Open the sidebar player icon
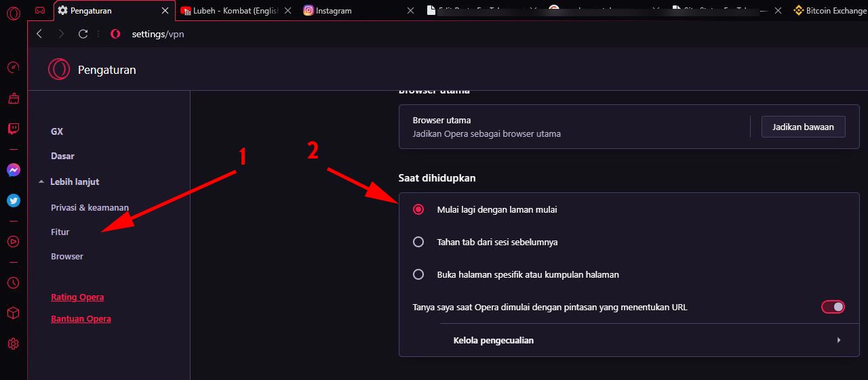Viewport: 868px width, 380px height. click(x=14, y=240)
